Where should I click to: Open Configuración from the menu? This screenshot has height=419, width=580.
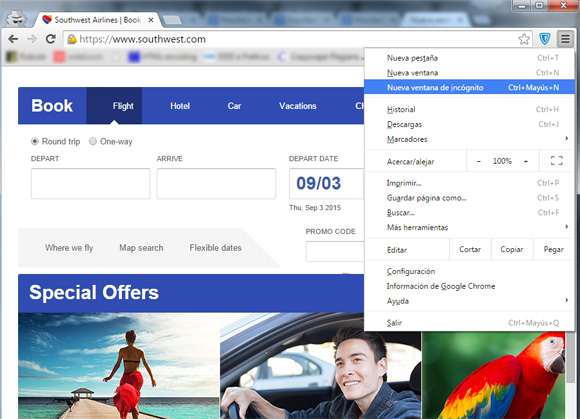pos(469,271)
